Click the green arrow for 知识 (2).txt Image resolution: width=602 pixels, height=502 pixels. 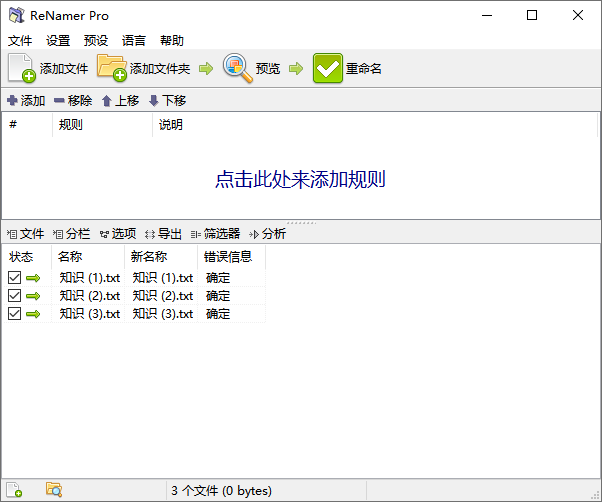coord(33,296)
